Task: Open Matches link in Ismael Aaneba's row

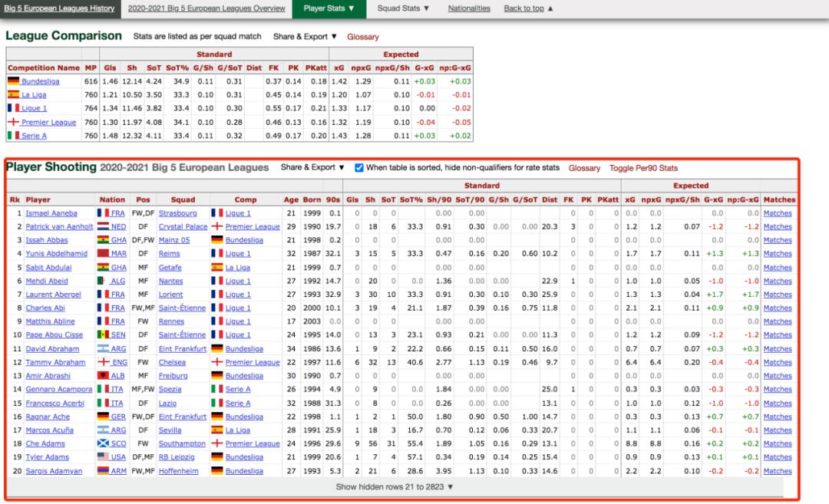Action: pos(777,213)
